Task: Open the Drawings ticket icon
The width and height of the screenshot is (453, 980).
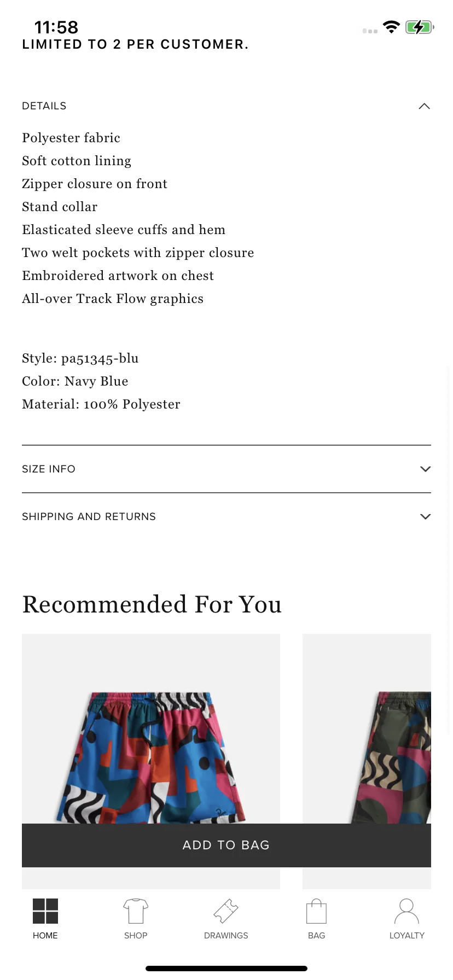Action: pos(226,911)
